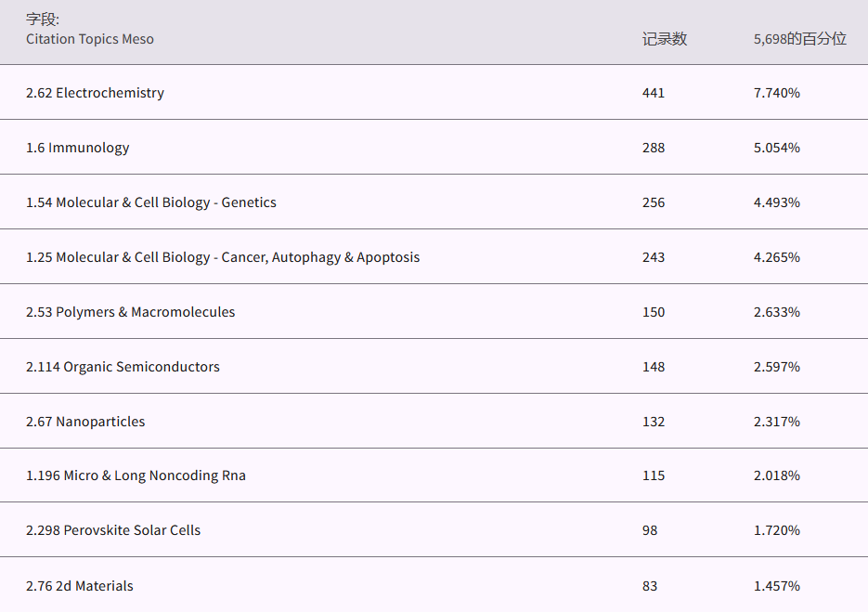Select 1.196 Micro & Long Noncoding Rna

coord(136,475)
